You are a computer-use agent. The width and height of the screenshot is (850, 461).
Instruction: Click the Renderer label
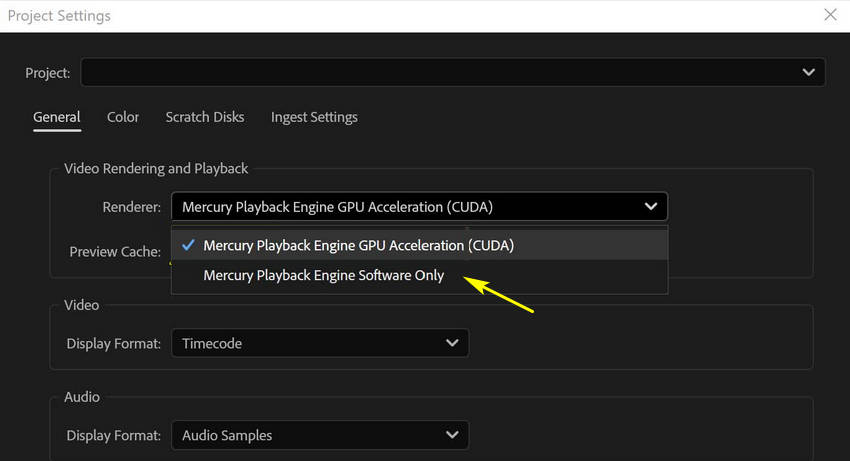point(132,207)
